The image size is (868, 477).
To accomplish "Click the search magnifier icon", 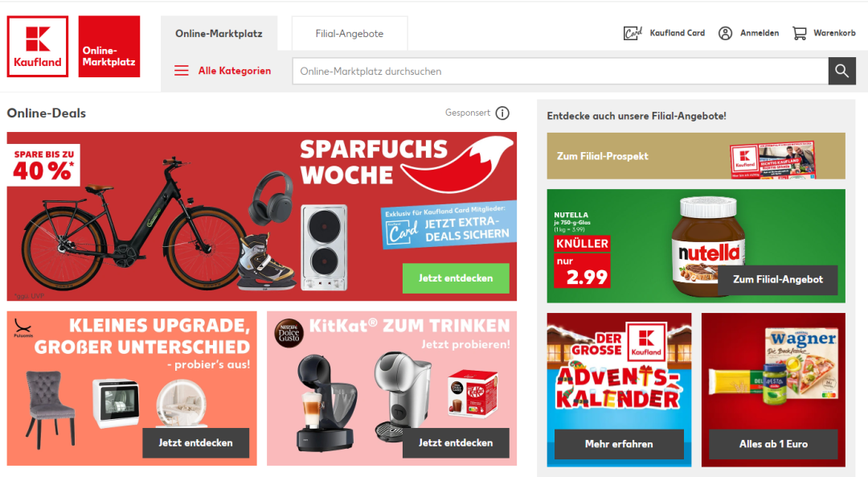I will tap(842, 71).
